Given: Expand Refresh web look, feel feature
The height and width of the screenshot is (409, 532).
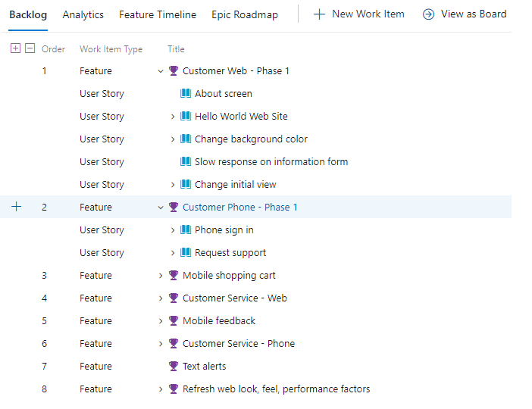Looking at the screenshot, I should [x=160, y=389].
